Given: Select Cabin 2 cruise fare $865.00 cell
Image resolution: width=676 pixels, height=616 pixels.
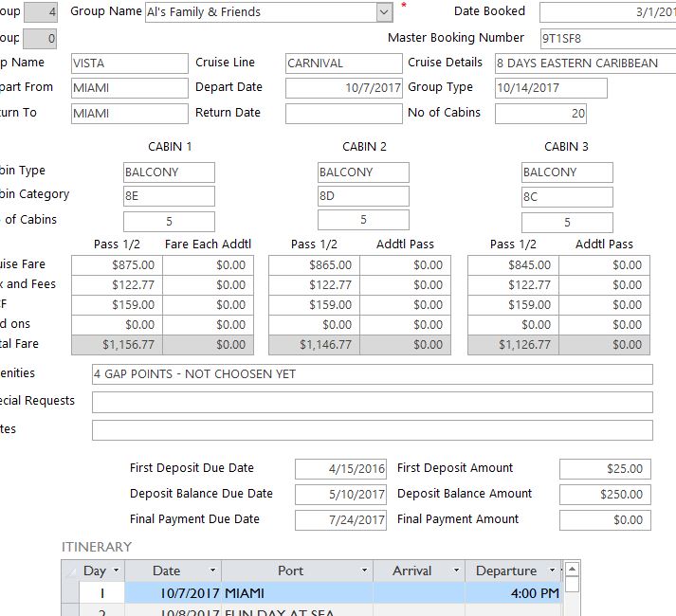Looking at the screenshot, I should 313,265.
